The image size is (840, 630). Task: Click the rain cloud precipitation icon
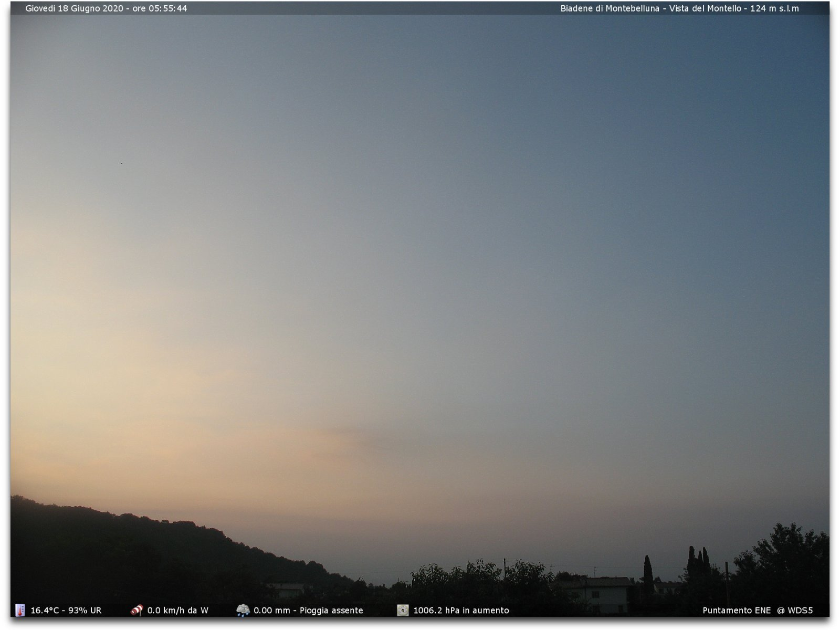point(243,610)
